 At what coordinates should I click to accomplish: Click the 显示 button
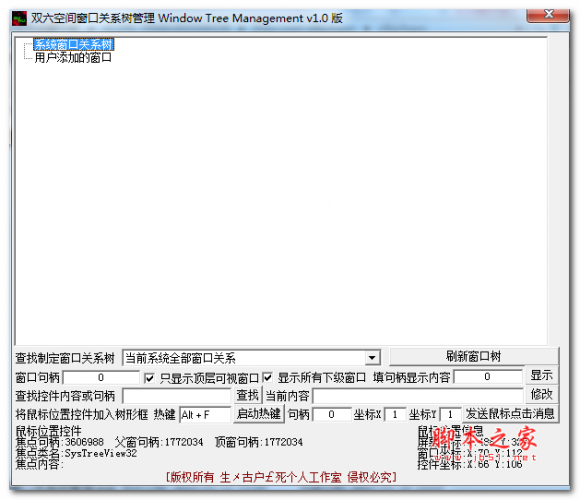pos(542,375)
